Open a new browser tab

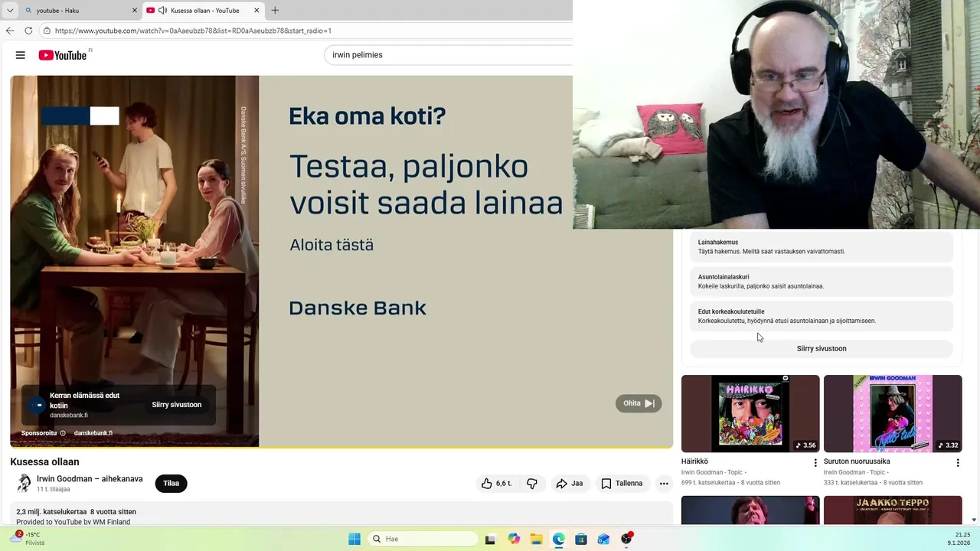(275, 10)
